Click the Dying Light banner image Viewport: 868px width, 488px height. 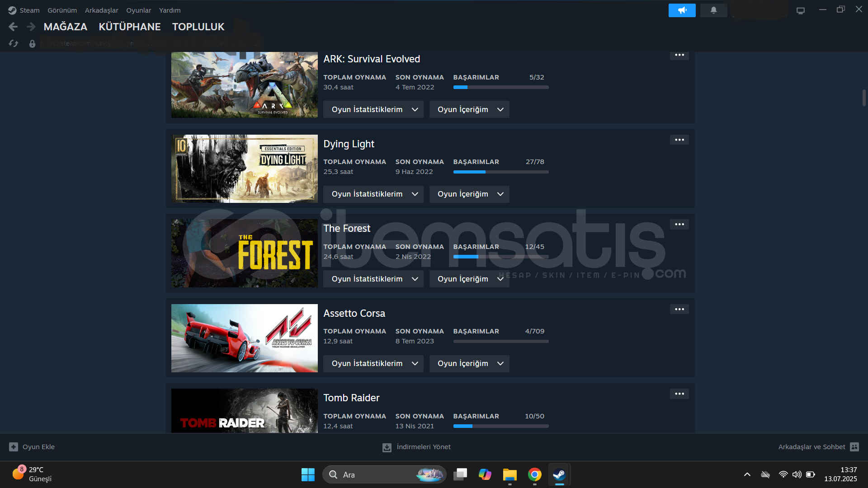tap(245, 169)
